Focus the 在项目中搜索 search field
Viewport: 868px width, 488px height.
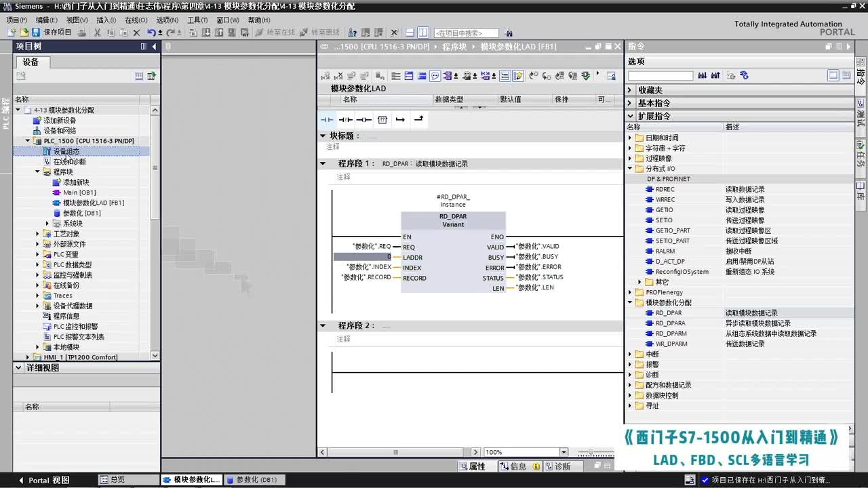(x=466, y=33)
